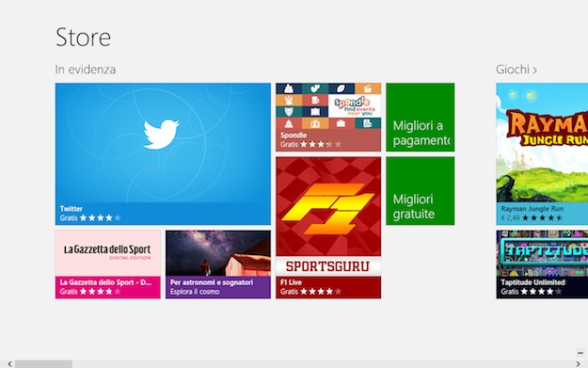The height and width of the screenshot is (368, 588).
Task: Expand the Giochi category heading
Action: pyautogui.click(x=516, y=70)
